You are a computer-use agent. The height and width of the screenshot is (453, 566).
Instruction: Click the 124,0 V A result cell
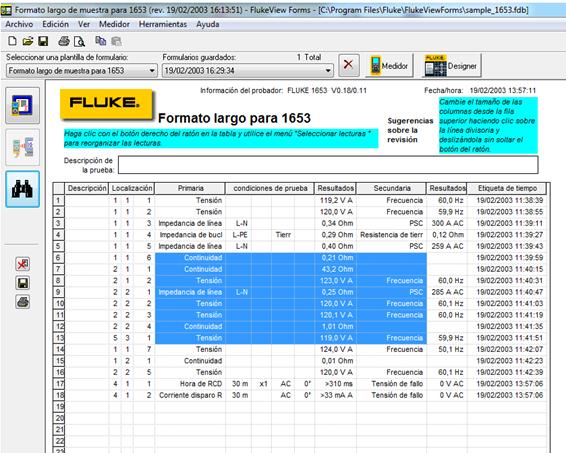tap(336, 349)
